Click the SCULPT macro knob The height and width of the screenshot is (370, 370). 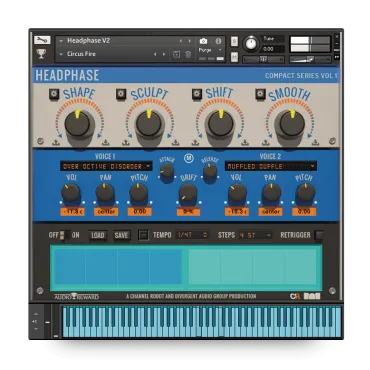coord(149,124)
